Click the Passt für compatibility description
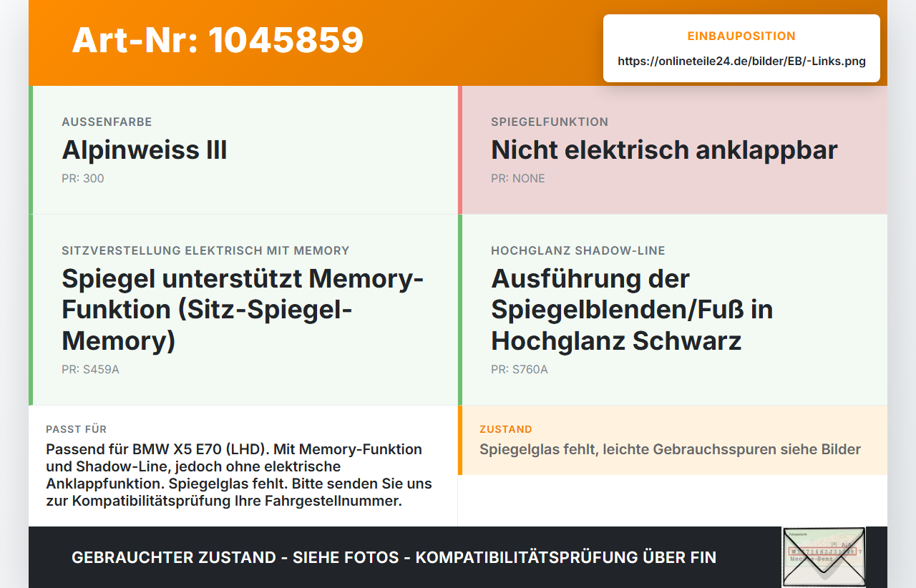Image resolution: width=916 pixels, height=588 pixels. (x=239, y=475)
